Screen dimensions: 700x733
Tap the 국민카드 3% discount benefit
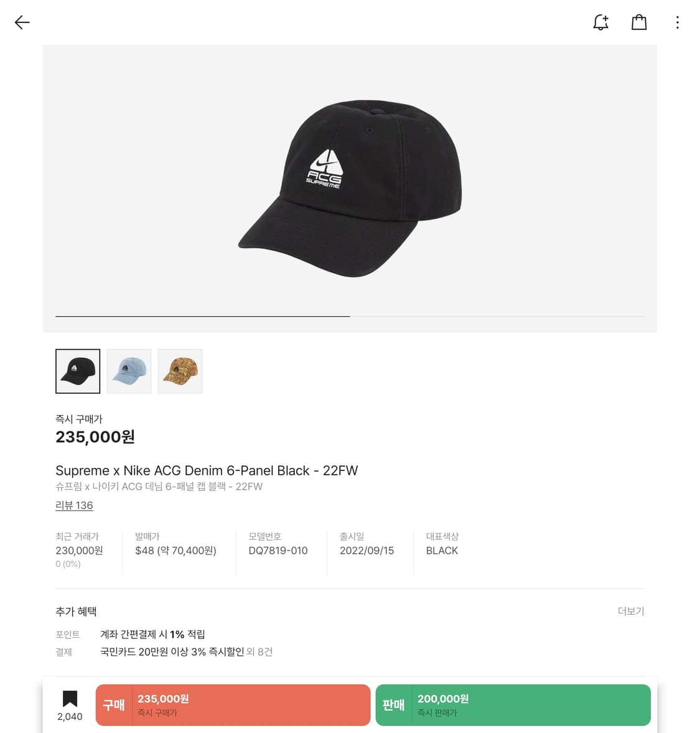click(172, 651)
